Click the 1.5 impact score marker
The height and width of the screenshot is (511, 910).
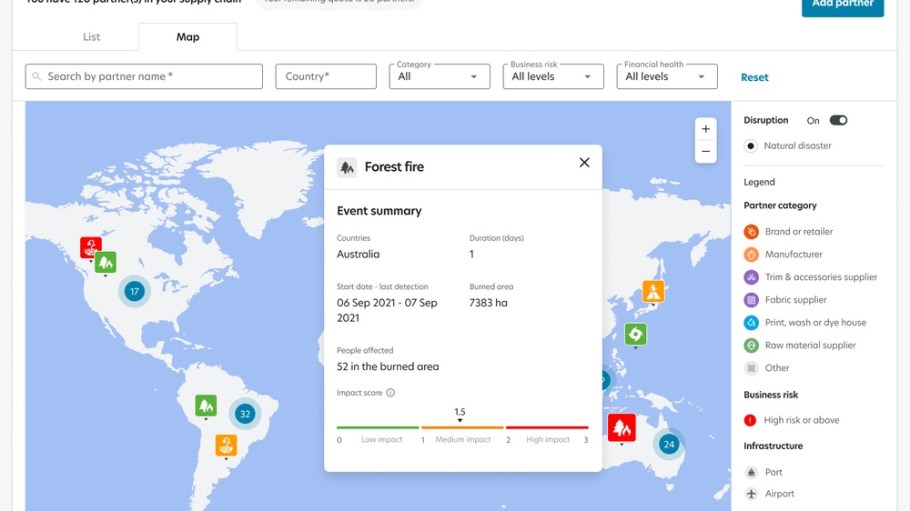tap(460, 415)
